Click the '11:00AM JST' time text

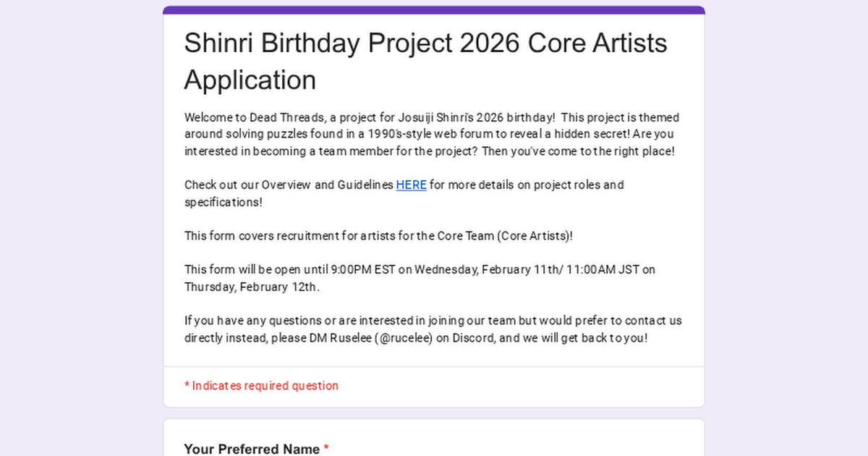tap(603, 270)
